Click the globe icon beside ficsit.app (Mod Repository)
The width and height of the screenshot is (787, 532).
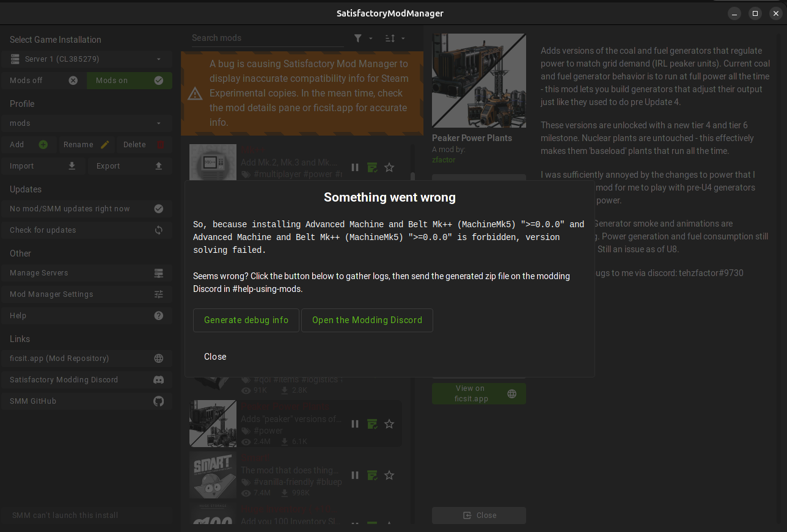[x=159, y=359]
